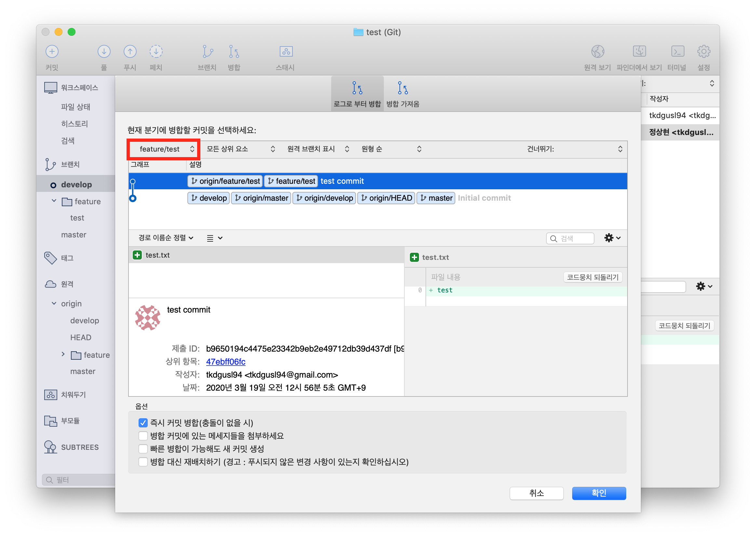Switch to the 병합 가져옴 tab
756x536 pixels.
point(403,94)
